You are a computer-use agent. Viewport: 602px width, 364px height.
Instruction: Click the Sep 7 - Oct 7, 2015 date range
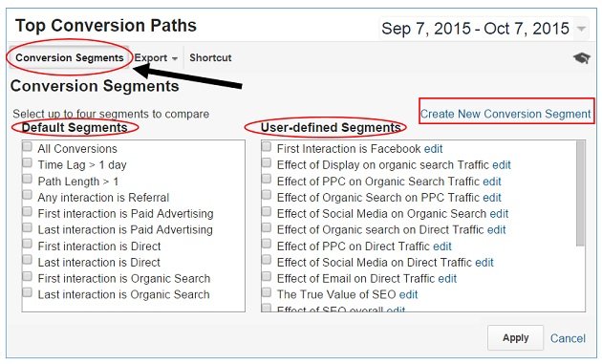(475, 29)
